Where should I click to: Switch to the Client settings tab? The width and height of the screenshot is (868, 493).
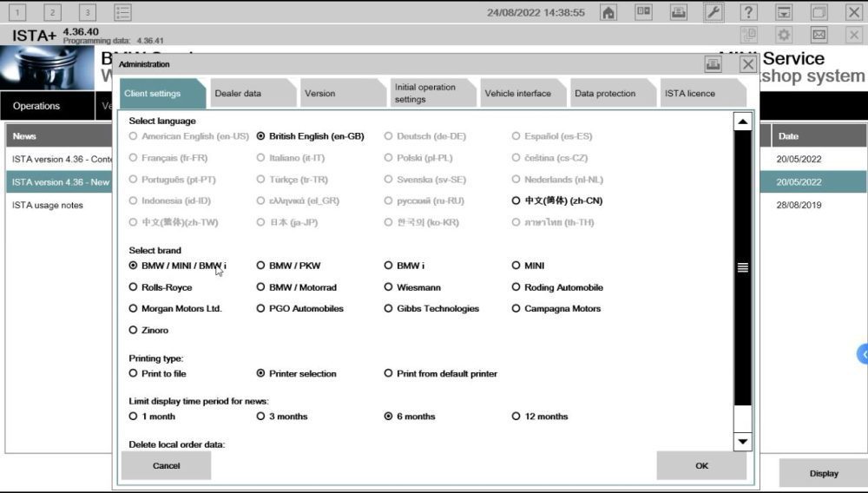tap(162, 94)
